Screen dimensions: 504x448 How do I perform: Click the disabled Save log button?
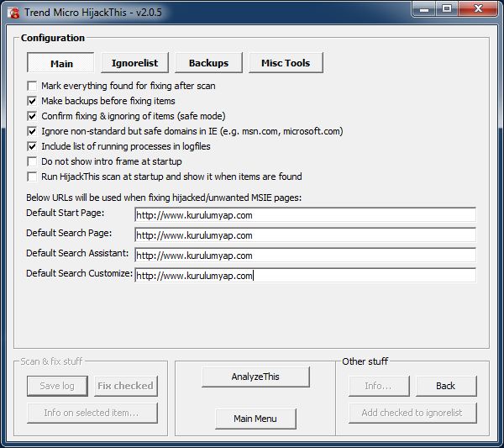[x=57, y=386]
